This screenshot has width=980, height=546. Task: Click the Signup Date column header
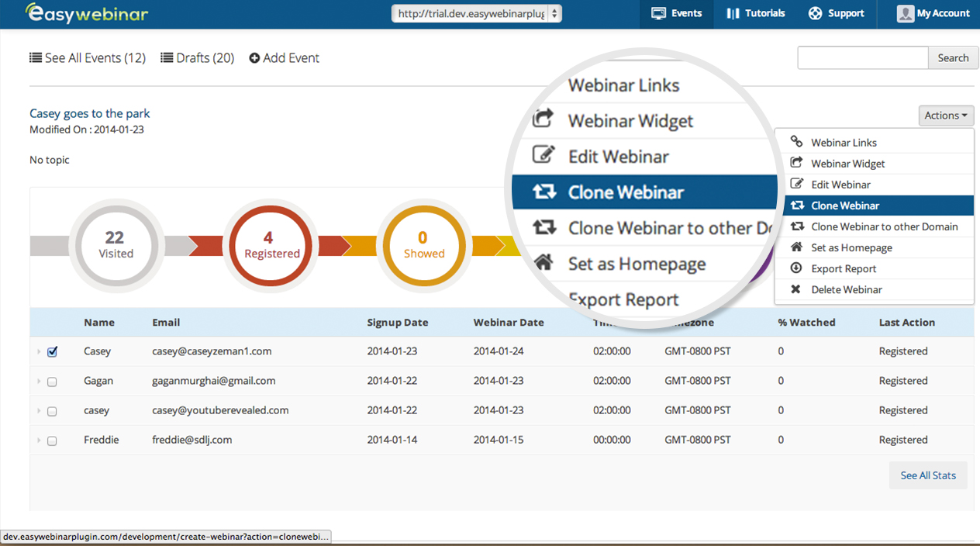click(398, 323)
